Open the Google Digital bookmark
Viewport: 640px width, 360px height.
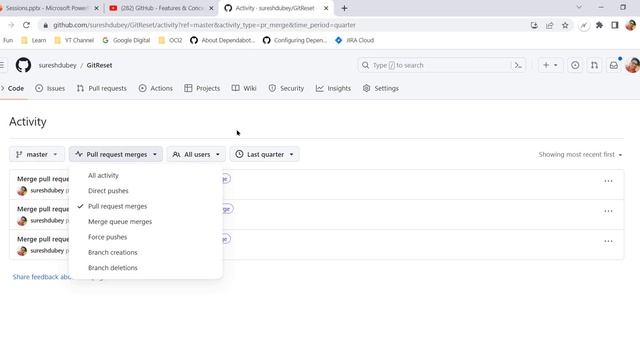coord(126,40)
